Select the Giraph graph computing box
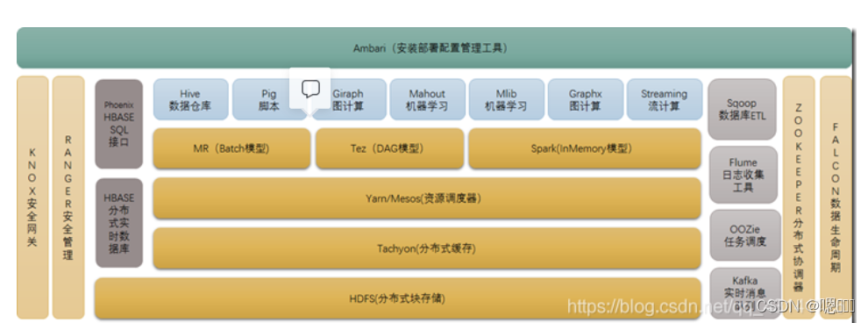This screenshot has height=323, width=868. point(348,99)
